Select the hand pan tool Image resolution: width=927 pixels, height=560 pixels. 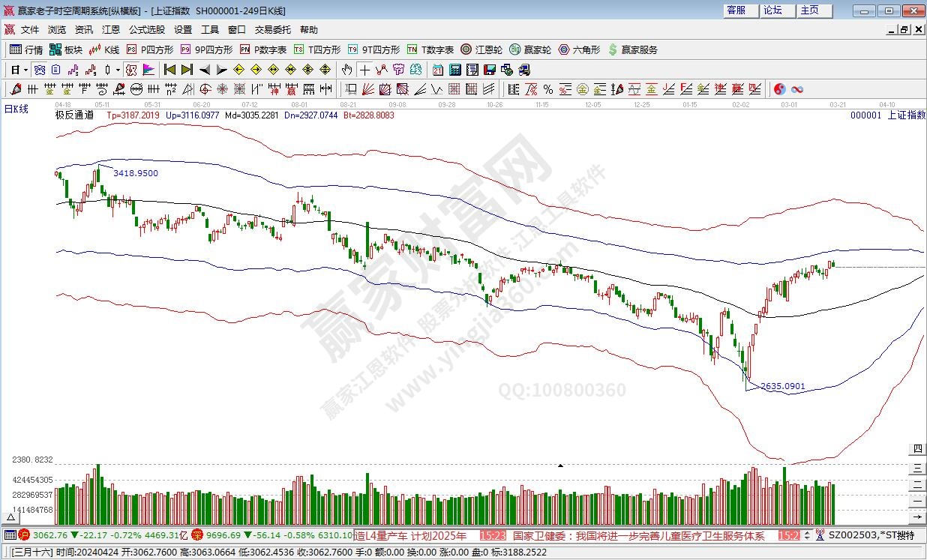click(346, 70)
